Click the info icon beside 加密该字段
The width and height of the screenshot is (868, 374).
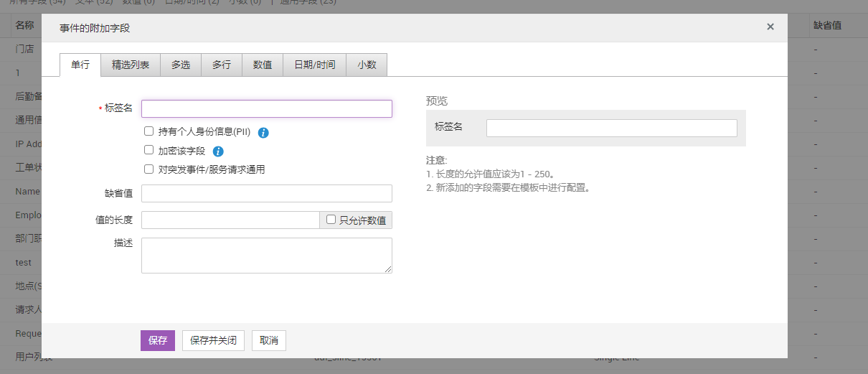(x=219, y=151)
